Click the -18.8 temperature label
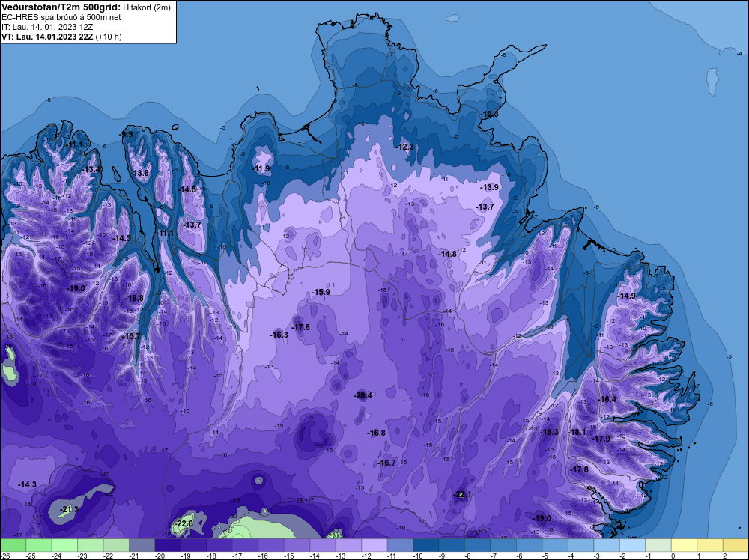The width and height of the screenshot is (749, 560). pyautogui.click(x=134, y=298)
